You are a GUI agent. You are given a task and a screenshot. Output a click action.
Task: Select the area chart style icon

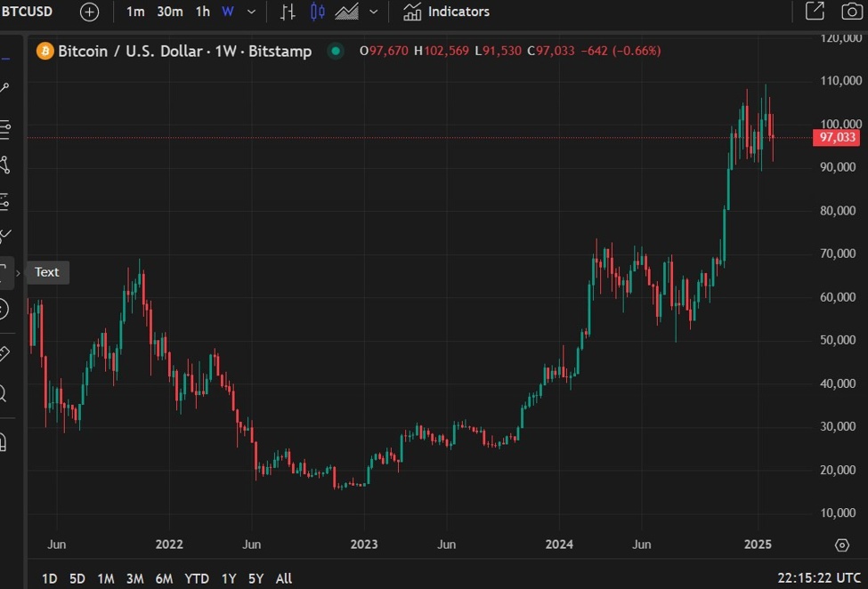(347, 12)
